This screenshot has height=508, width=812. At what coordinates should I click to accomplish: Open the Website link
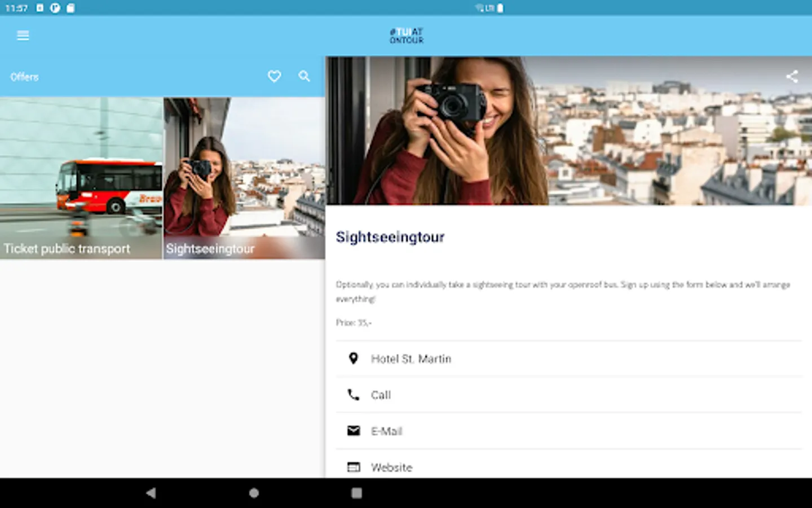(391, 467)
